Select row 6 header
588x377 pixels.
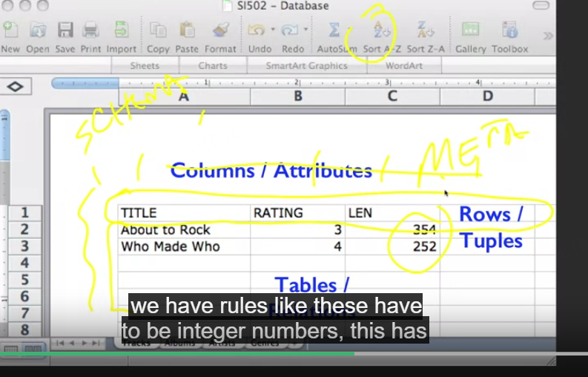pyautogui.click(x=24, y=296)
